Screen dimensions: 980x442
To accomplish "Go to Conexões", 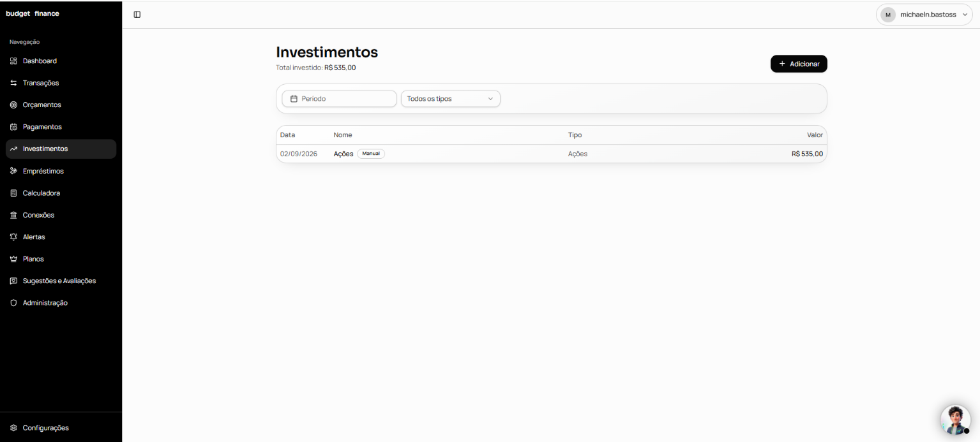I will pyautogui.click(x=61, y=215).
